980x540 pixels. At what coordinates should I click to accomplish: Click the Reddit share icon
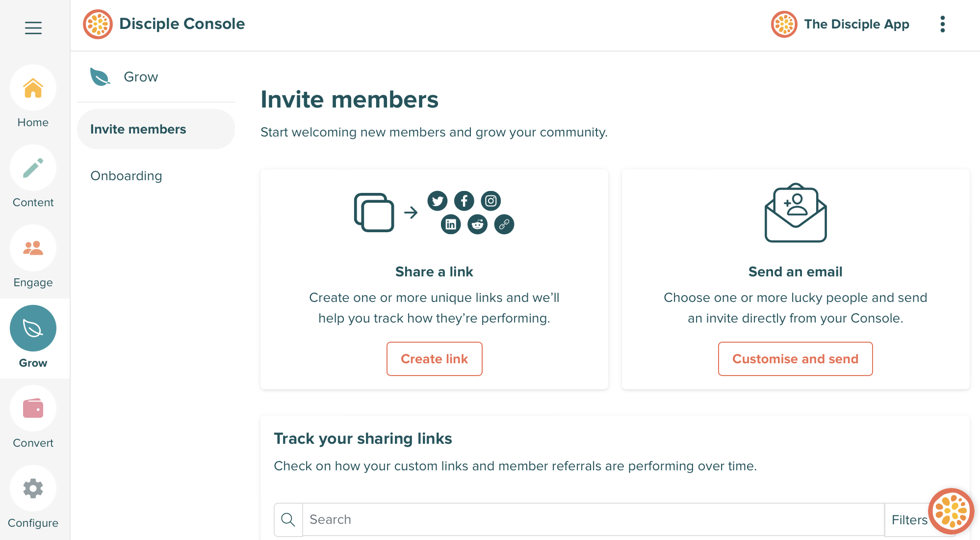(x=477, y=224)
